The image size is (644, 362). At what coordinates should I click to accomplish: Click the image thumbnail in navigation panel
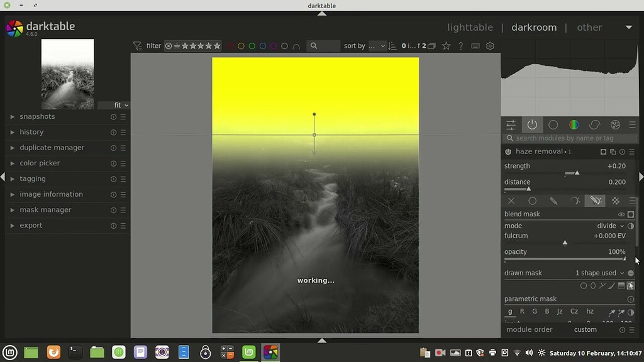click(x=67, y=74)
